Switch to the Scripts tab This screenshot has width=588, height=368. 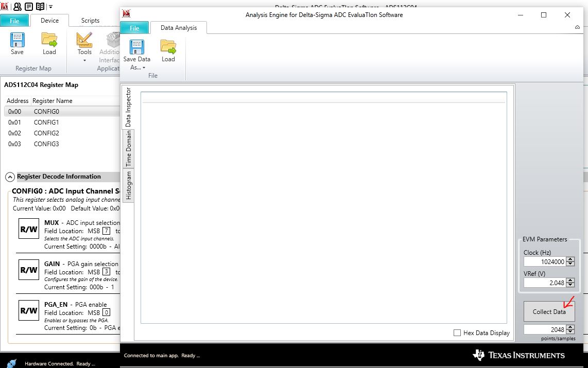91,21
